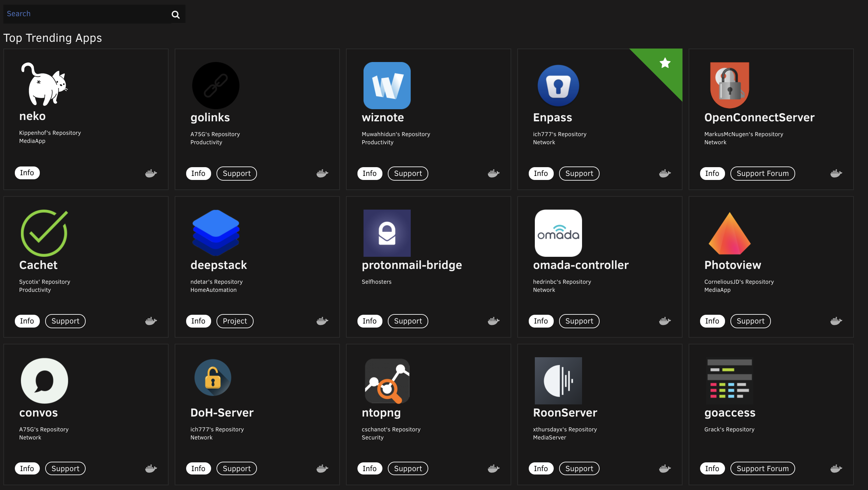Viewport: 868px width, 490px height.
Task: Click the OpenConnectServer padlock icon
Action: [x=729, y=86]
